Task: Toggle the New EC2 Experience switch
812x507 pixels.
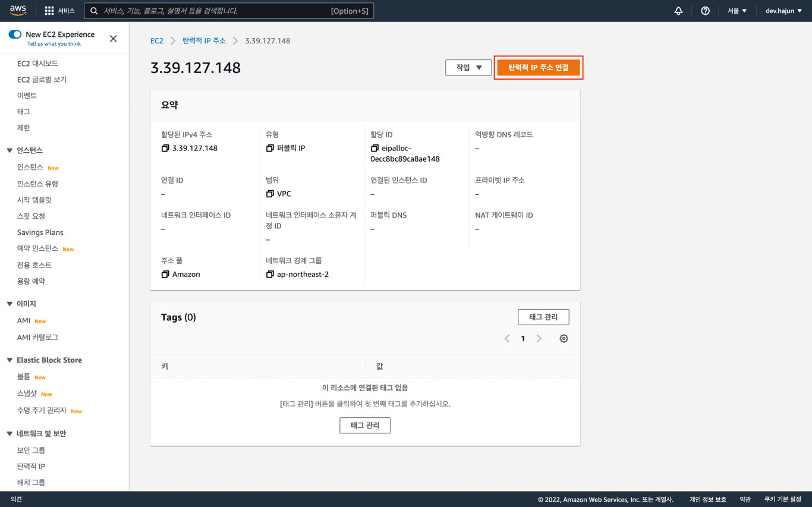Action: 15,34
